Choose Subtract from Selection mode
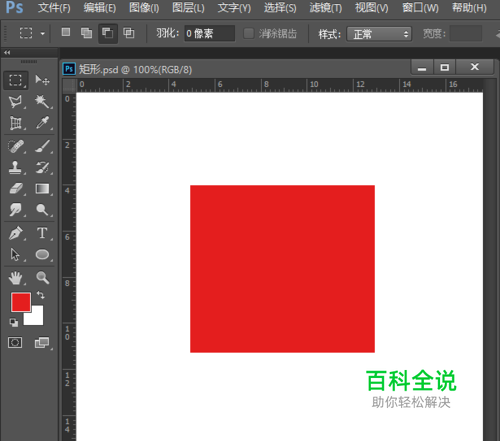This screenshot has width=500, height=441. tap(108, 33)
